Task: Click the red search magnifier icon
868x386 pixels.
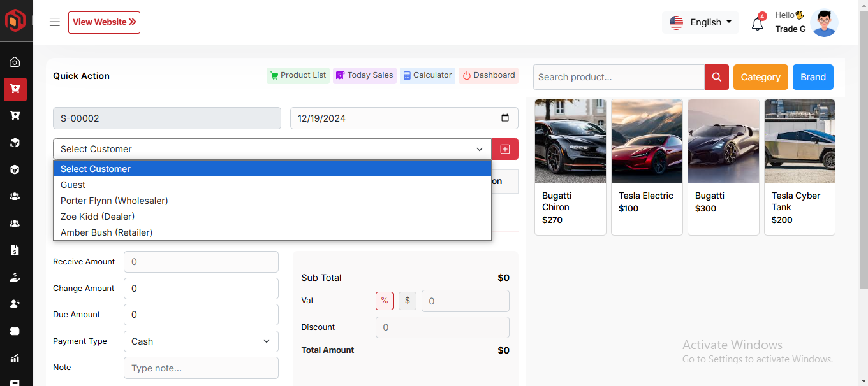Action: [716, 77]
